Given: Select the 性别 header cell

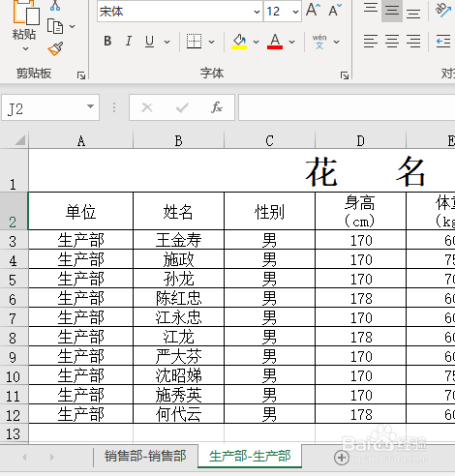Looking at the screenshot, I should 269,211.
